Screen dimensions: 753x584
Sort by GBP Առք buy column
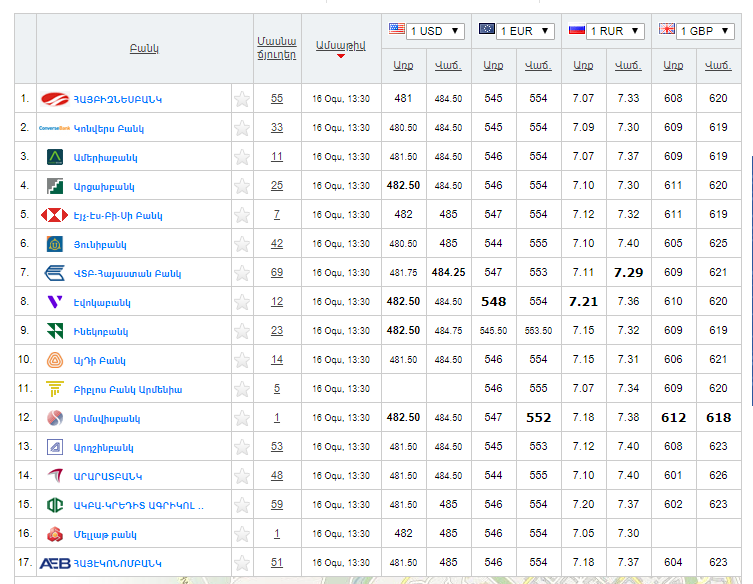click(x=673, y=66)
